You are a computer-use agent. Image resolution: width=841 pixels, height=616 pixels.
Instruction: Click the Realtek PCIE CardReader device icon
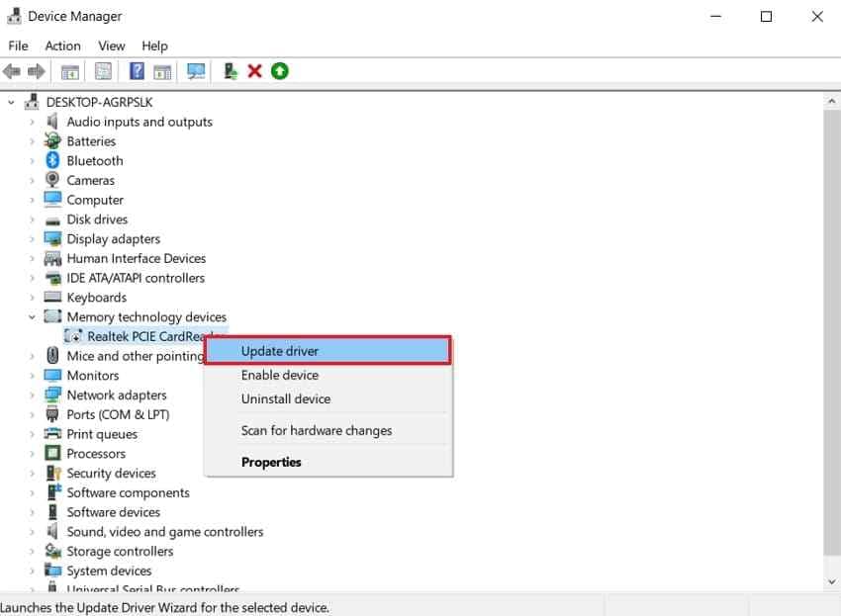tap(73, 336)
